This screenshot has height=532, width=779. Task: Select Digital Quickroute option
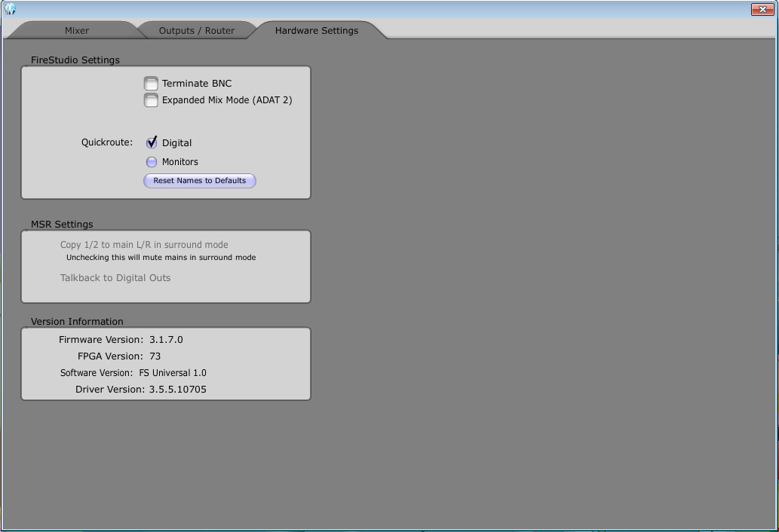[152, 143]
